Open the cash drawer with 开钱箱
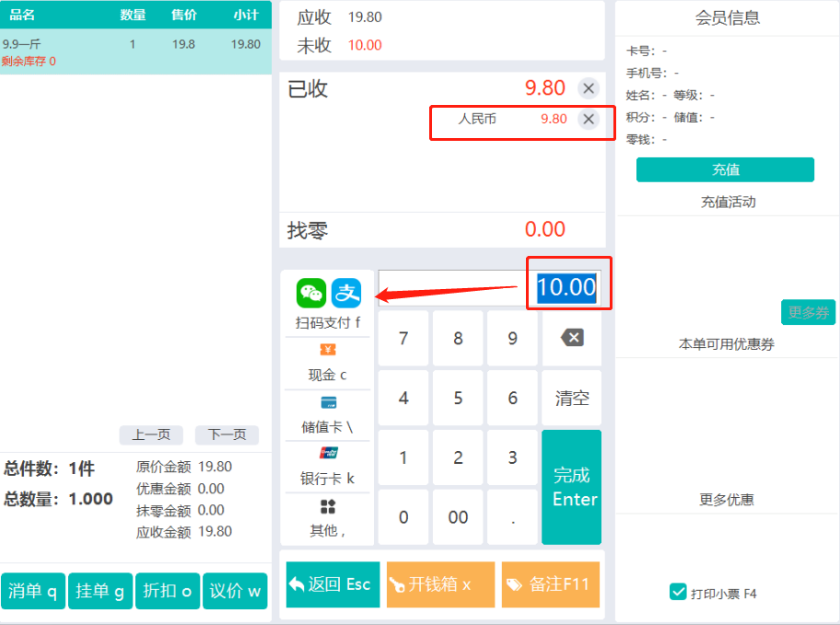 pyautogui.click(x=440, y=584)
